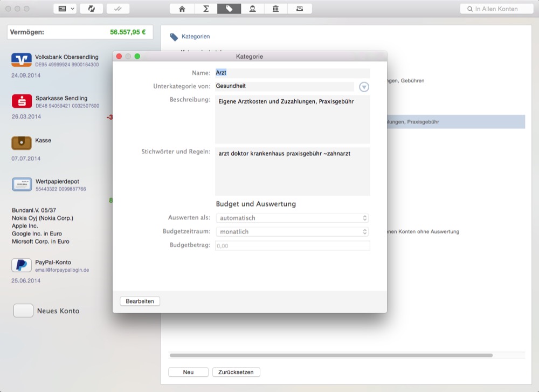Click the Zurücksetzen button
This screenshot has width=539, height=392.
[x=236, y=372]
